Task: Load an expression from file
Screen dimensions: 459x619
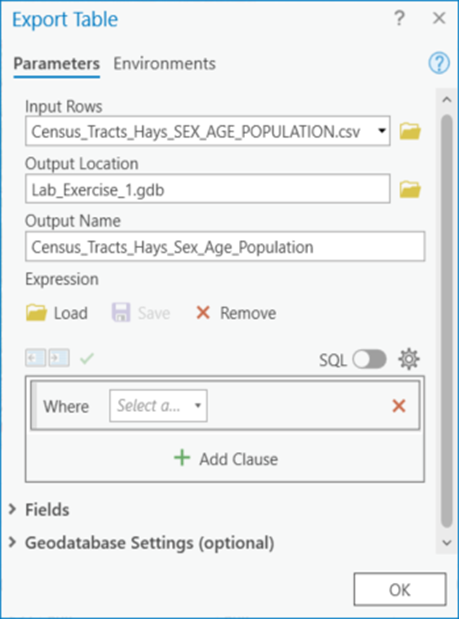Action: coord(57,313)
